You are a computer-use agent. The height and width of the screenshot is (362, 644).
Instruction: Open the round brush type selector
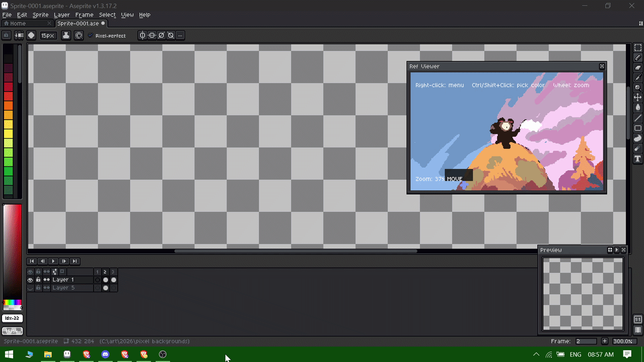pyautogui.click(x=31, y=35)
